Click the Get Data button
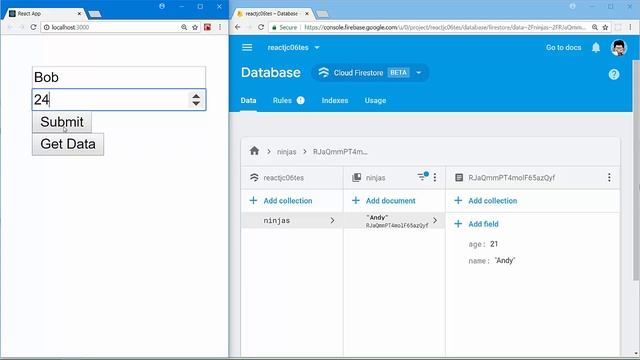640x360 pixels. [x=68, y=144]
